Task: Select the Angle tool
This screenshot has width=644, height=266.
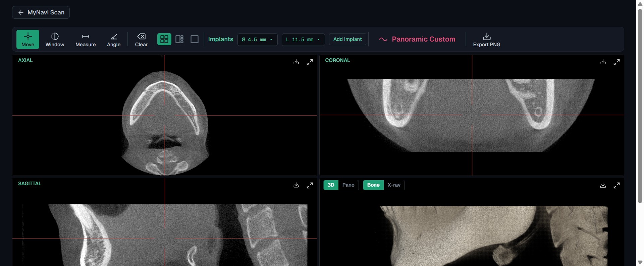Action: (x=114, y=40)
